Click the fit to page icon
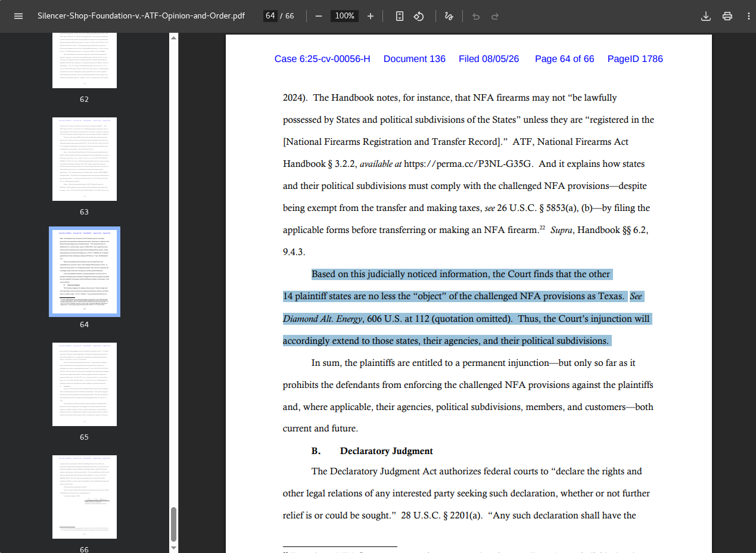This screenshot has width=756, height=553. [x=400, y=16]
